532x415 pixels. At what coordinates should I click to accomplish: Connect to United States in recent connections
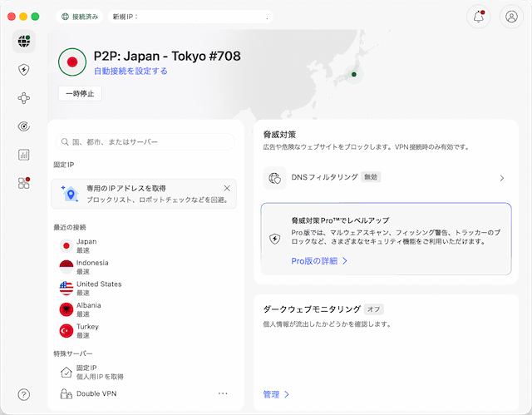[x=98, y=289]
